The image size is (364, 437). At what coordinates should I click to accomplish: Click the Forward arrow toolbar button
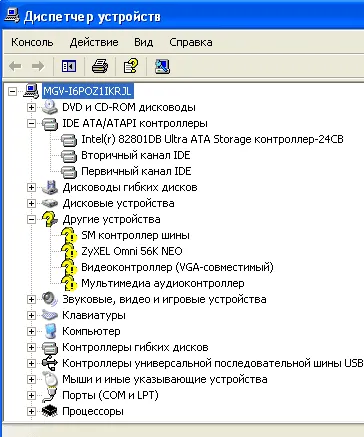coord(38,66)
